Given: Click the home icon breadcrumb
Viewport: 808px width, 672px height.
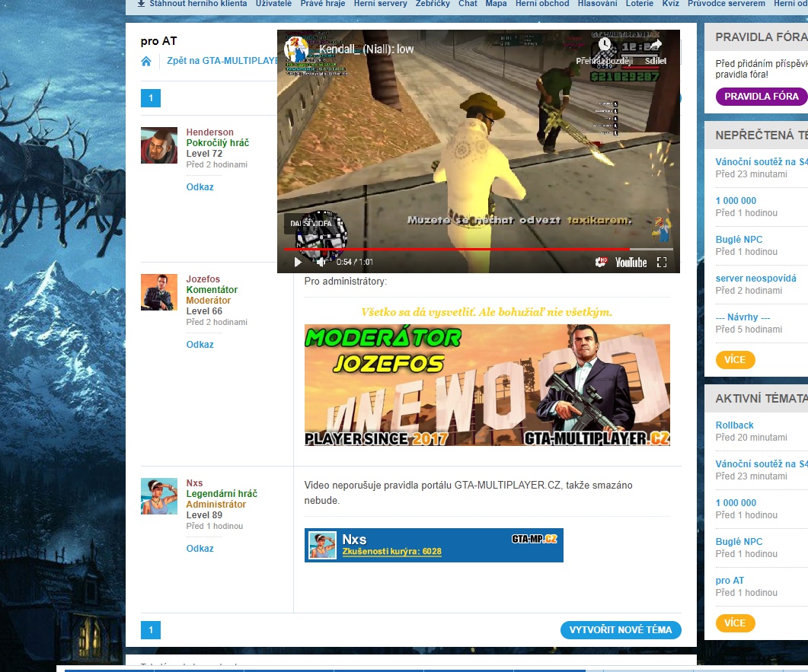Looking at the screenshot, I should (x=146, y=62).
